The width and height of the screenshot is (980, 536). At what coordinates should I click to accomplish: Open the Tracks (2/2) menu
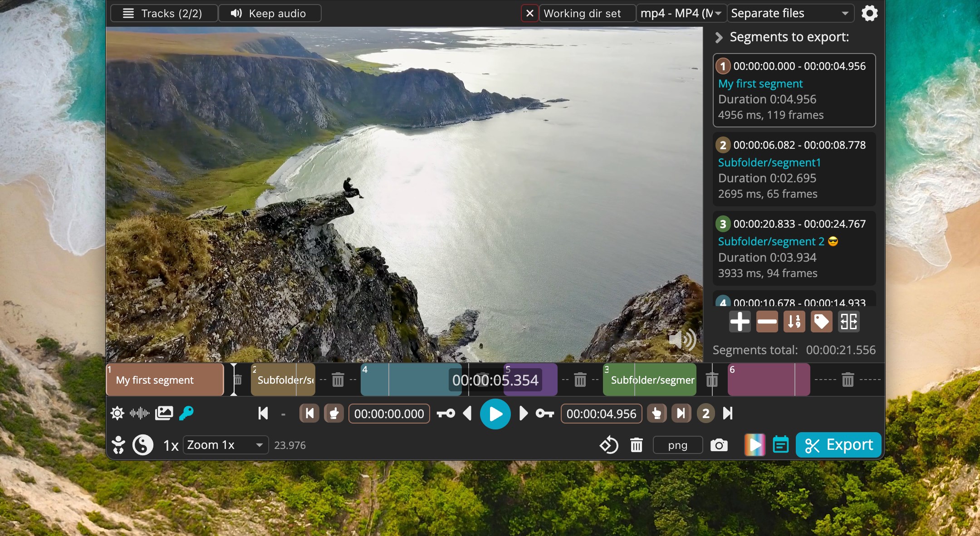163,13
